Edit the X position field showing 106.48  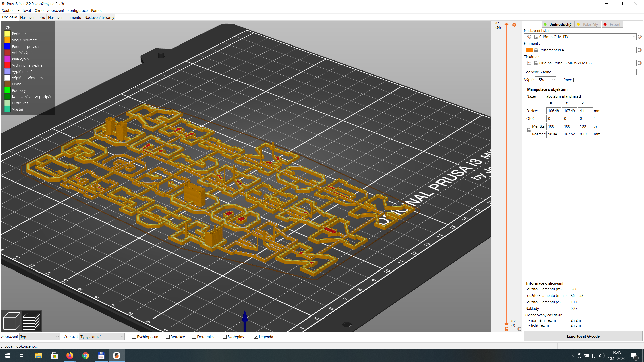click(x=554, y=111)
